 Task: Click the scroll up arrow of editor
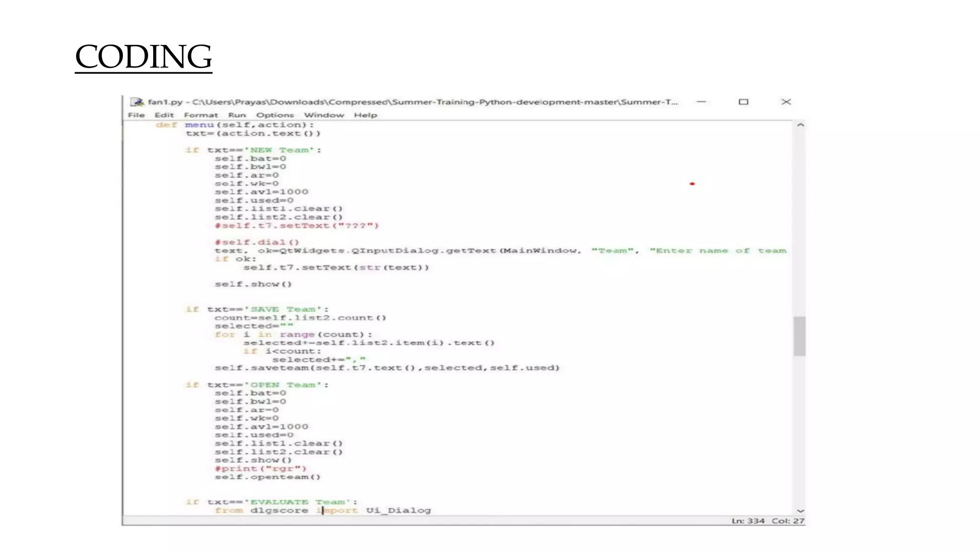[x=800, y=125]
